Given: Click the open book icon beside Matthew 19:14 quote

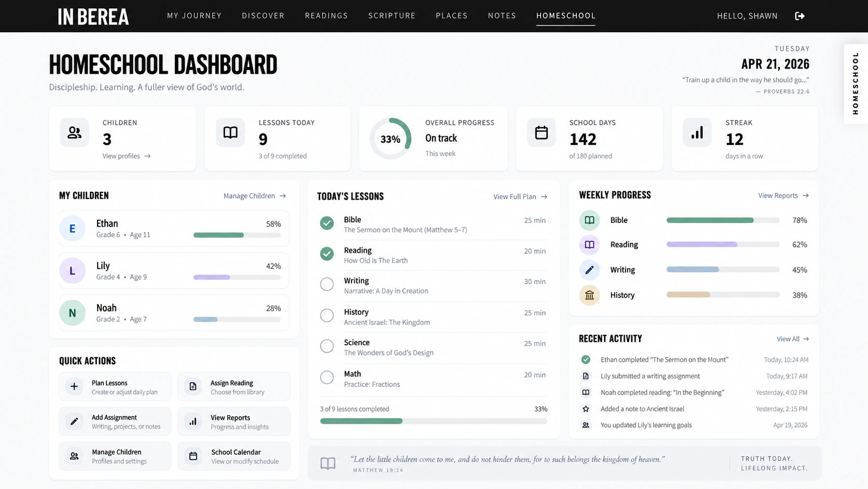Looking at the screenshot, I should (x=328, y=463).
